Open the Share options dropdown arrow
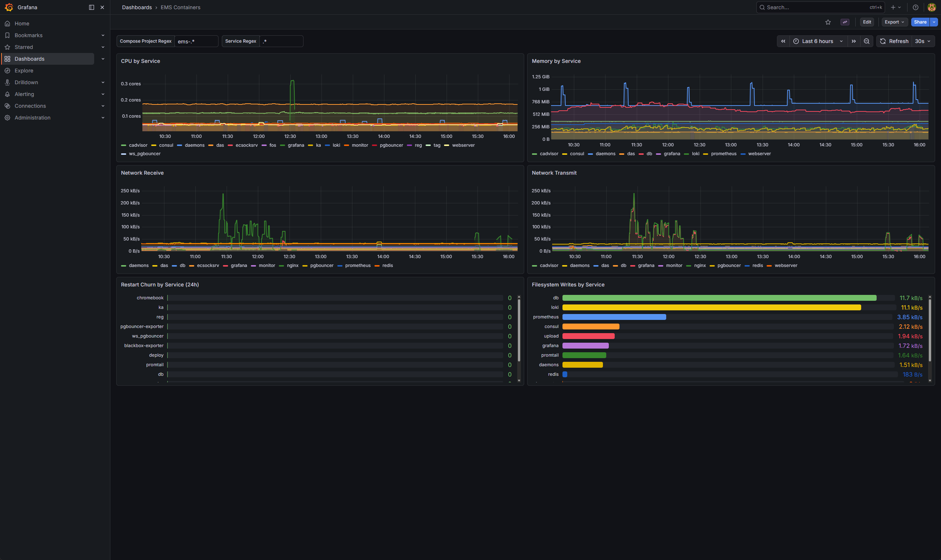 pos(934,22)
